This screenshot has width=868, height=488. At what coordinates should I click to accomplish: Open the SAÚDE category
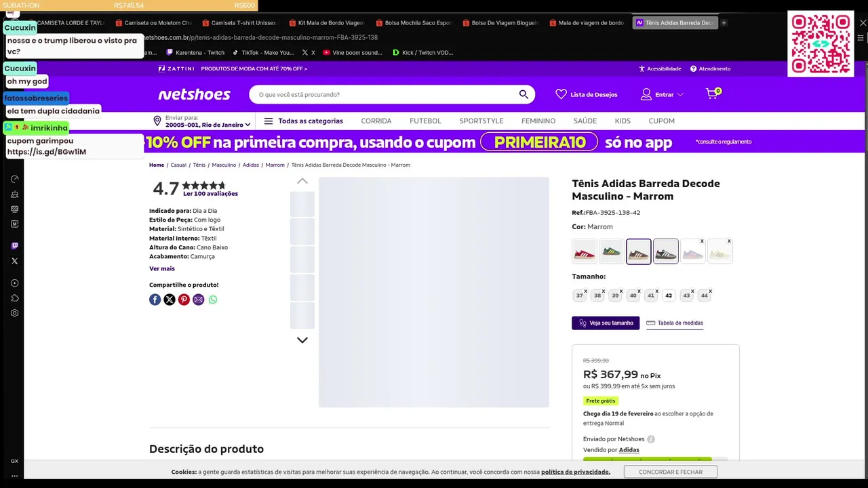click(x=585, y=121)
